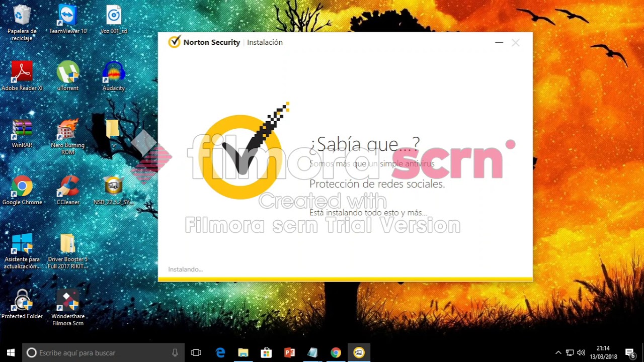Select the NSD_22.5.2 installer file
Image resolution: width=644 pixels, height=362 pixels.
[x=114, y=191]
